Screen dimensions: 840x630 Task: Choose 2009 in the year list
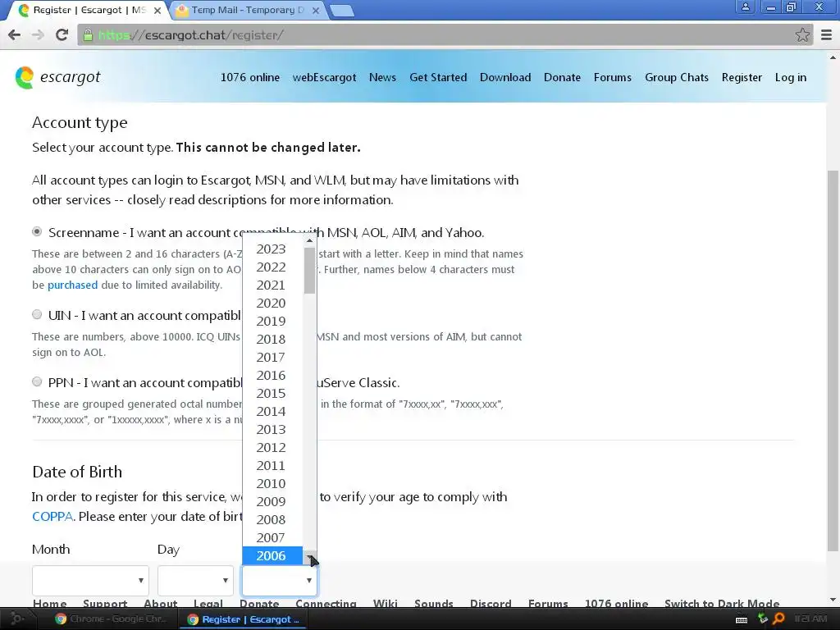(272, 502)
